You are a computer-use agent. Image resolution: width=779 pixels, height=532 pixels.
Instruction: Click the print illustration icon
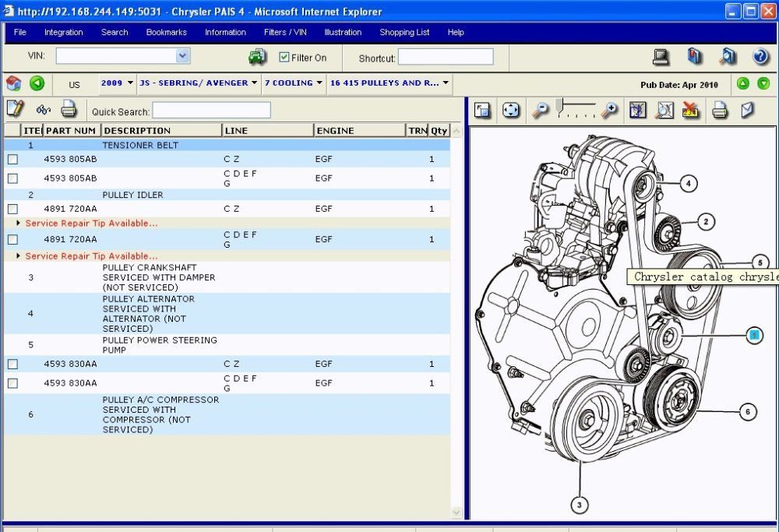click(719, 110)
